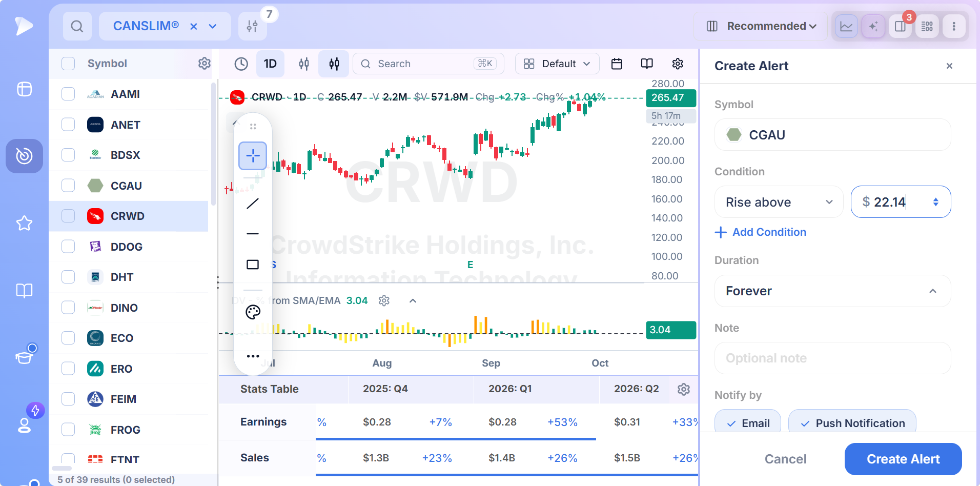Screen dimensions: 980x486
Task: Open the Recommended layout dropdown
Action: coord(761,26)
